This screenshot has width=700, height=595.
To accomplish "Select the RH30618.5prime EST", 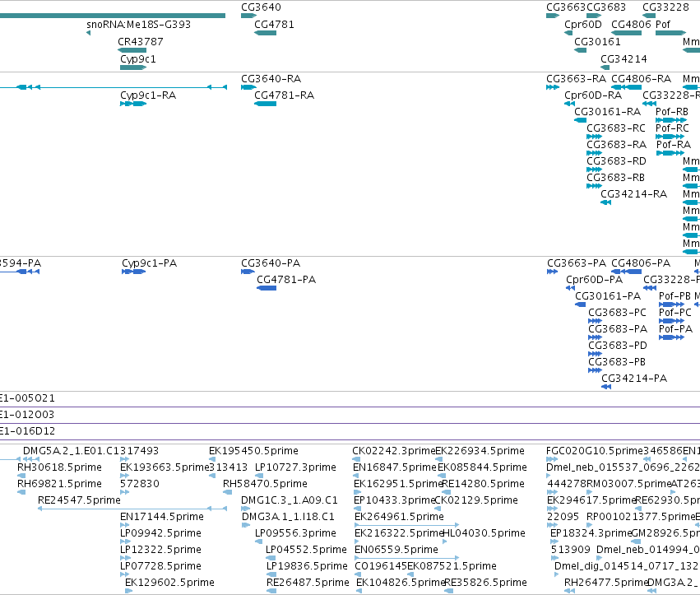I will pos(21,476).
